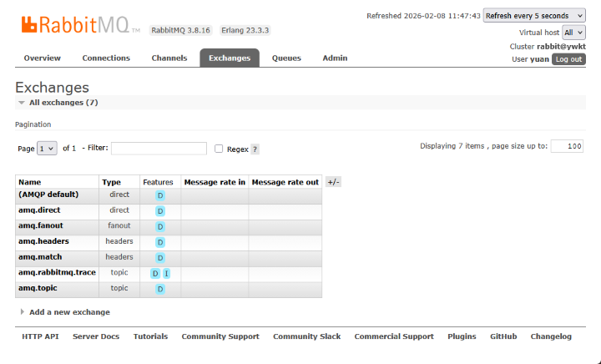Image resolution: width=601 pixels, height=364 pixels.
Task: Open the refresh interval dropdown
Action: (x=534, y=16)
